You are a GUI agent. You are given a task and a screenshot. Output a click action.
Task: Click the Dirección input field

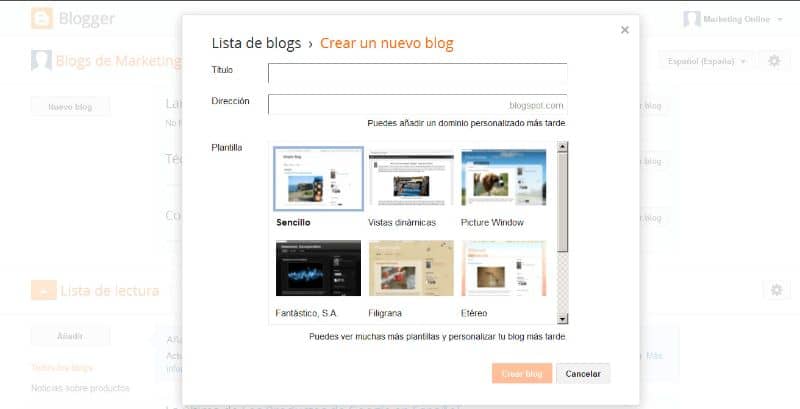(417, 105)
